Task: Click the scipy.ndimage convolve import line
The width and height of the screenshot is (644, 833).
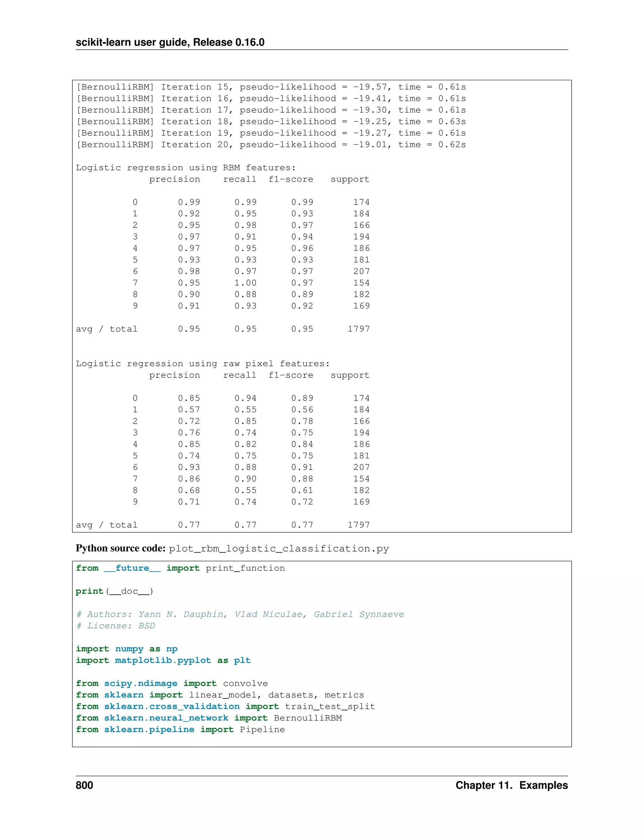Action: pos(172,683)
